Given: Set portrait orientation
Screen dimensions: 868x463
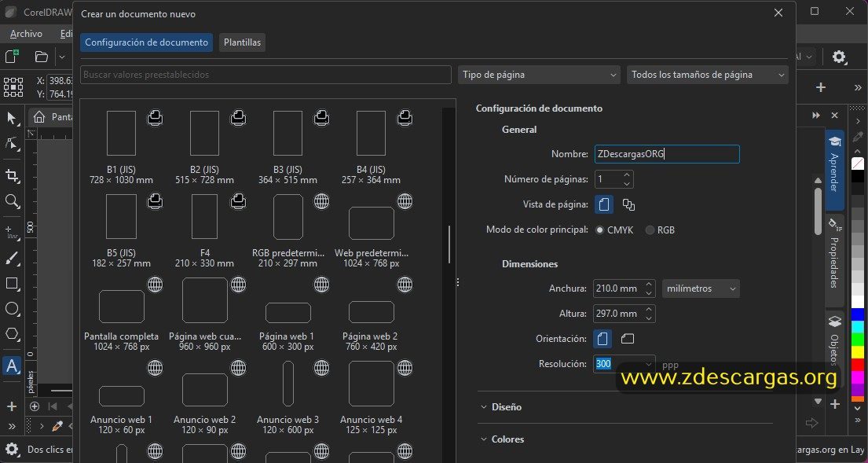Looking at the screenshot, I should (602, 338).
